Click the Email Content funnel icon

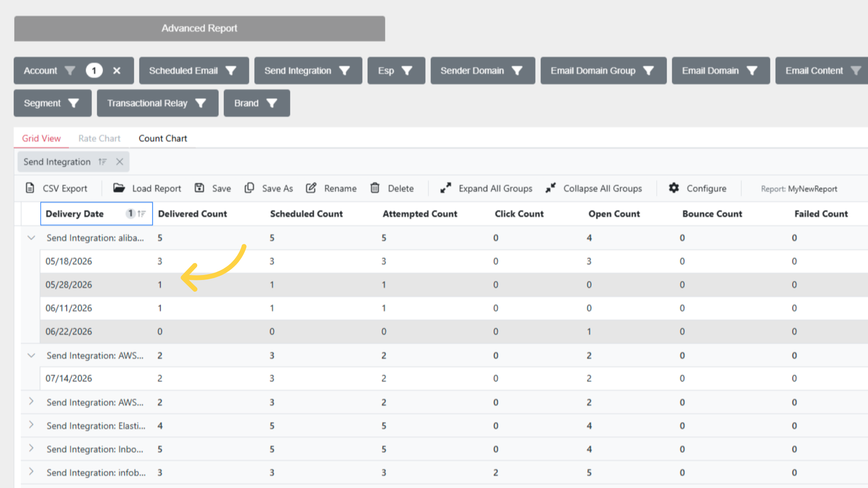[x=856, y=71]
